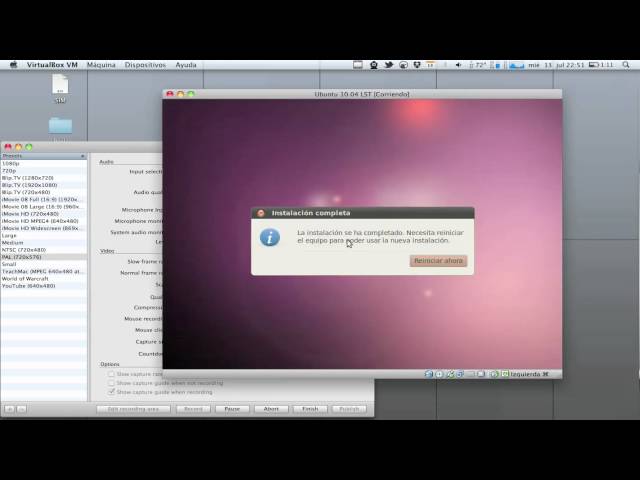Select the YouTube (640x480) preset
Viewport: 640px width, 480px height.
[44, 286]
